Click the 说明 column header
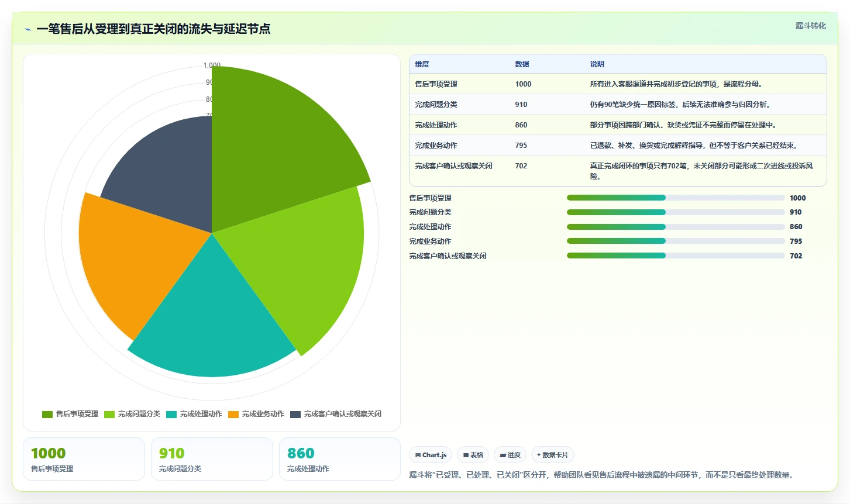The width and height of the screenshot is (850, 504). (x=597, y=64)
